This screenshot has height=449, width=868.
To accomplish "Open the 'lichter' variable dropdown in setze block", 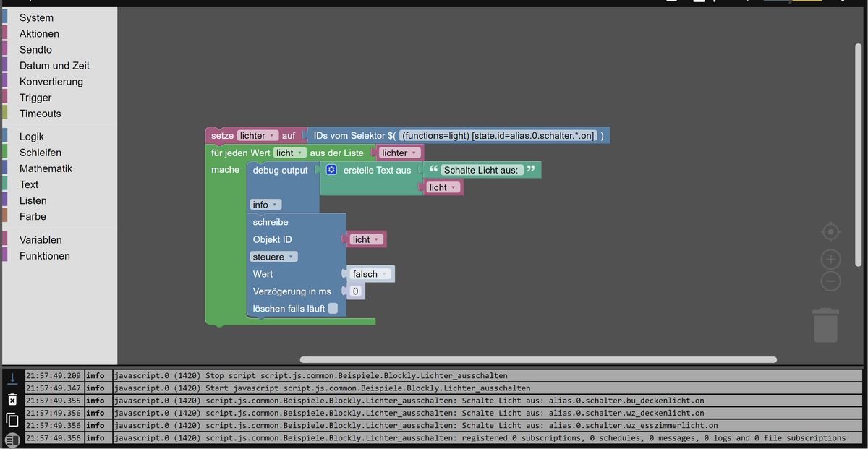I will (258, 135).
